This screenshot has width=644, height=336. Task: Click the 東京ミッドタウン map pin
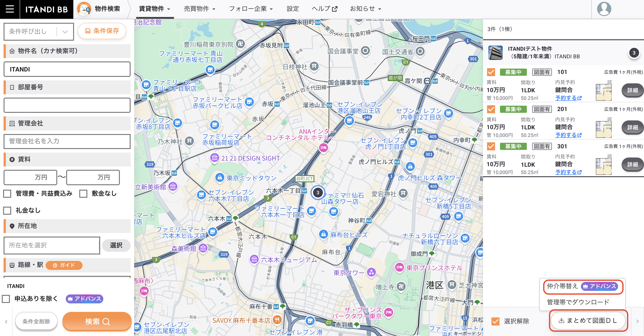pyautogui.click(x=220, y=178)
